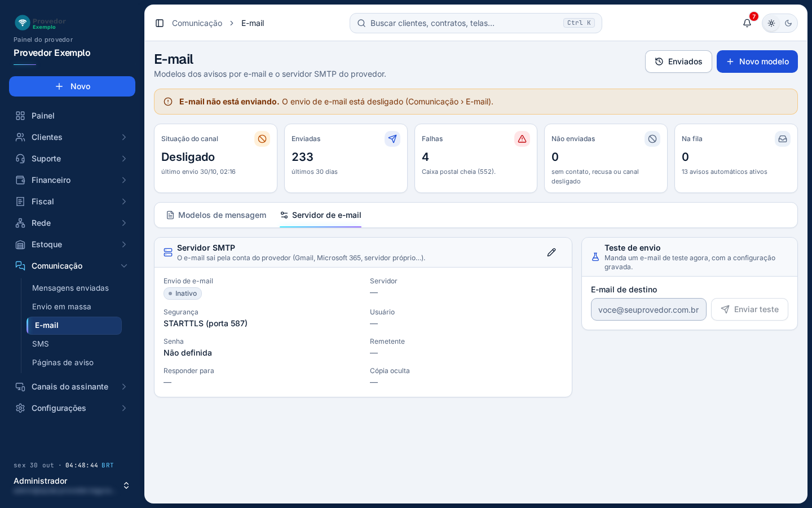
Task: Click the Servidor SMTP server icon
Action: click(x=168, y=252)
